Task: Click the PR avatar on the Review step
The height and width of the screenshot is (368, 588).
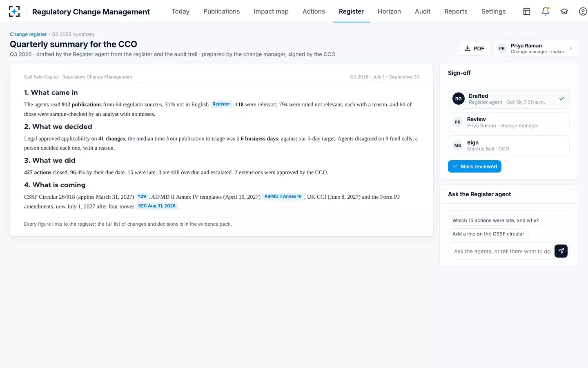Action: click(458, 122)
